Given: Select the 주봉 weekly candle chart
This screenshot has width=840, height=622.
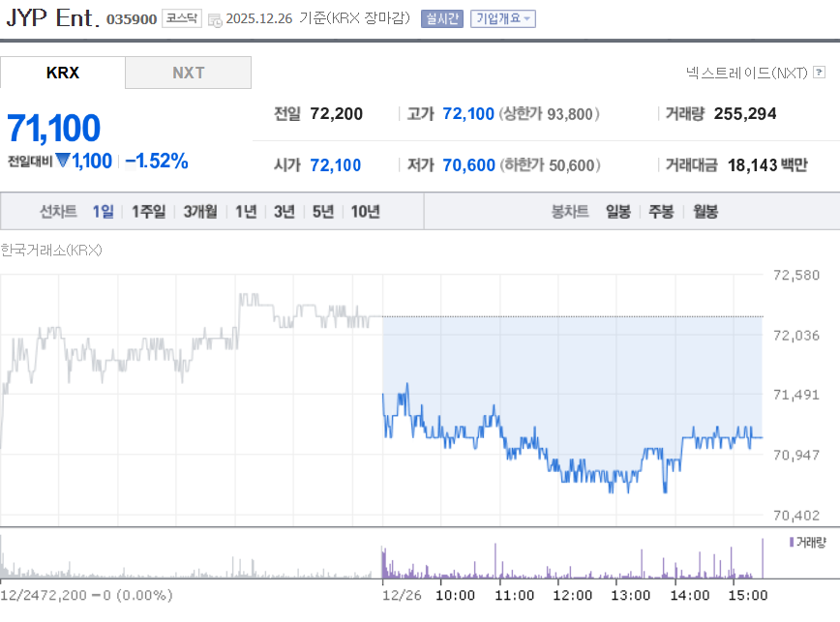Looking at the screenshot, I should point(661,212).
